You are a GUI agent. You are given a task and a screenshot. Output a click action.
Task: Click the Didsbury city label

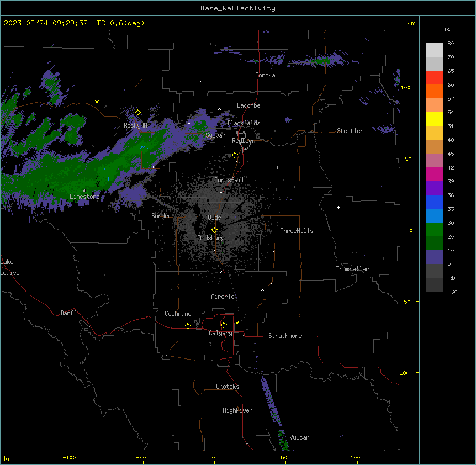coord(211,238)
